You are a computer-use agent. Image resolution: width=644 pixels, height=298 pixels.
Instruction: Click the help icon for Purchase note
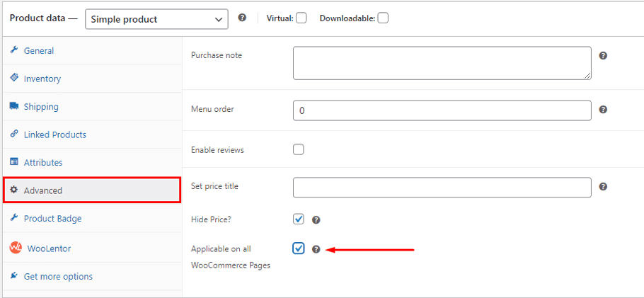pyautogui.click(x=603, y=55)
